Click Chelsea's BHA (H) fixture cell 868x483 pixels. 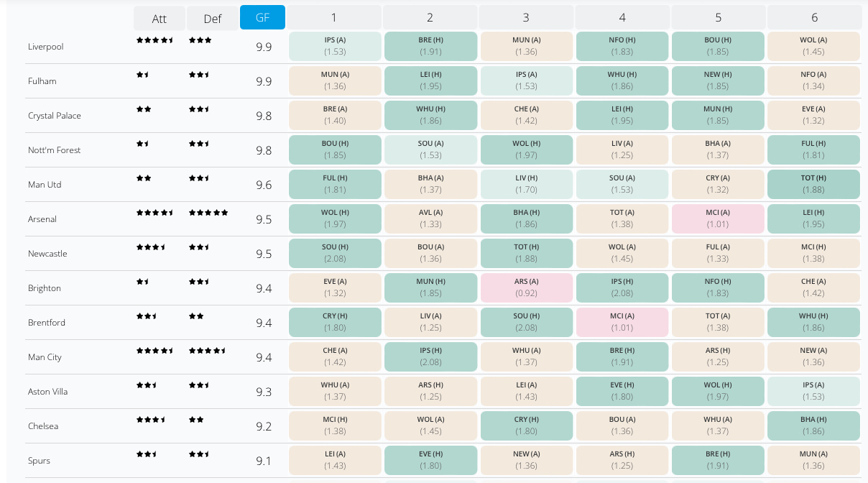pos(814,425)
